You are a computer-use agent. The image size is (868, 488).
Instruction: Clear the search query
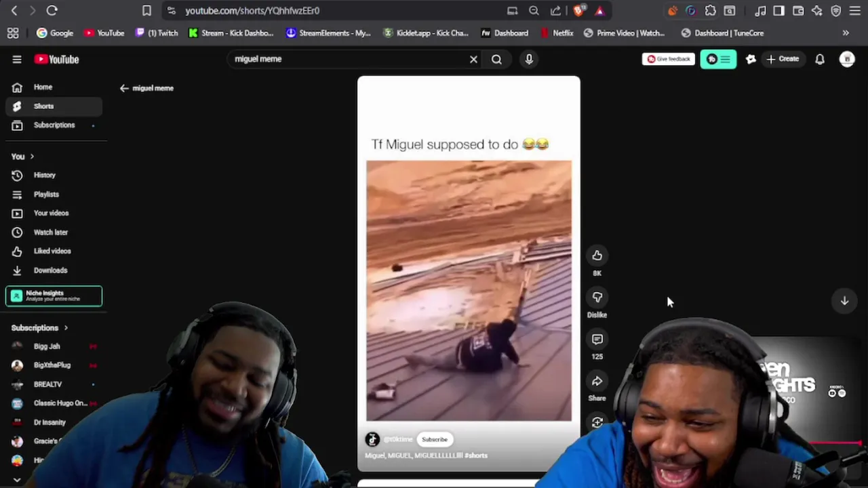click(473, 59)
